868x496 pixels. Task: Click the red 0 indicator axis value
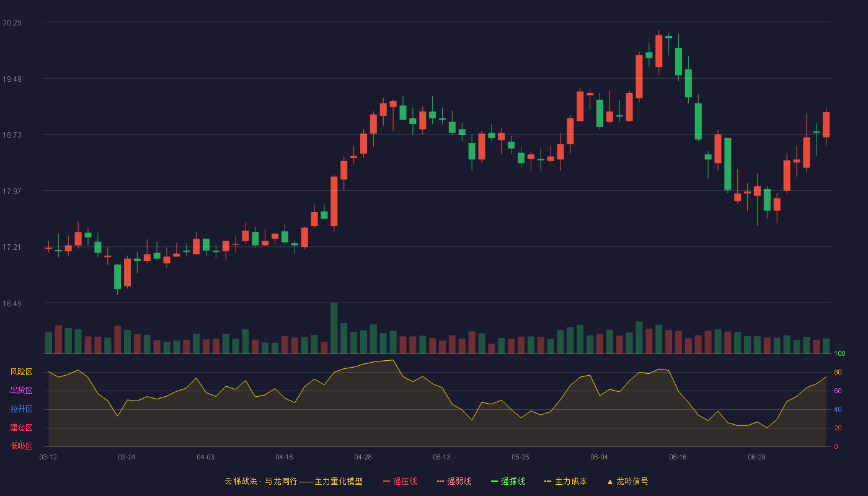click(x=836, y=446)
